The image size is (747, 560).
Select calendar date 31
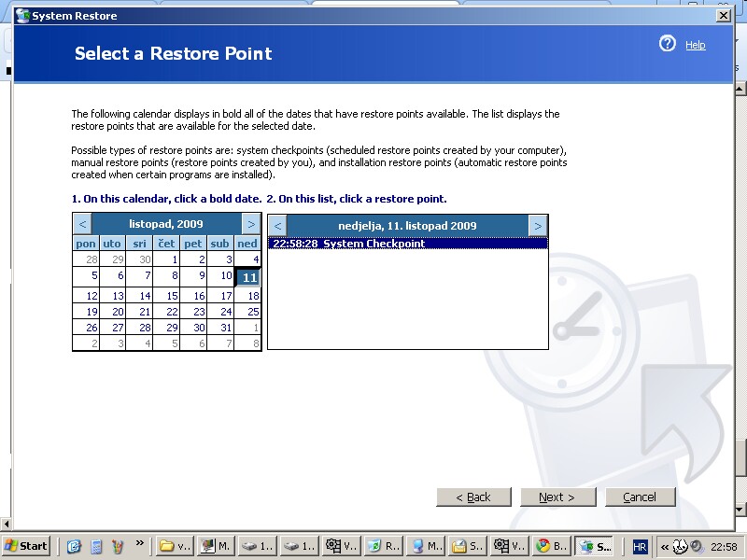[x=220, y=328]
